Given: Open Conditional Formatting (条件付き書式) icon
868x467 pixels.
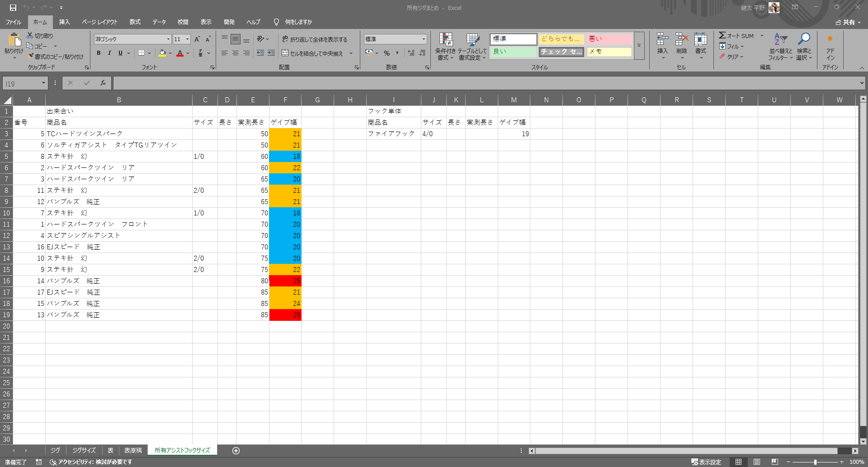Looking at the screenshot, I should (445, 40).
